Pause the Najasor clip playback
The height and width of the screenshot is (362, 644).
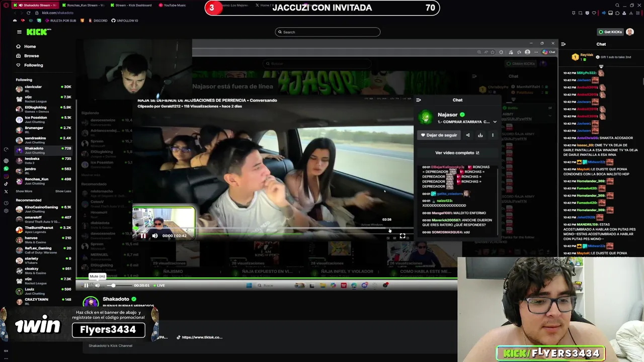pyautogui.click(x=143, y=235)
